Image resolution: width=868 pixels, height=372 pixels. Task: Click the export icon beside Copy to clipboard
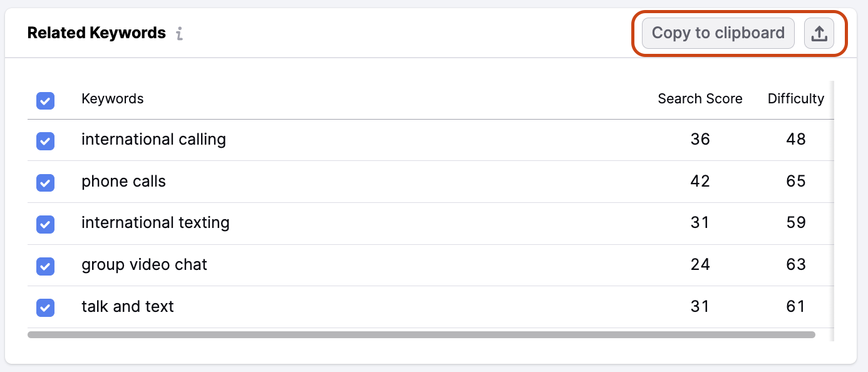click(819, 33)
